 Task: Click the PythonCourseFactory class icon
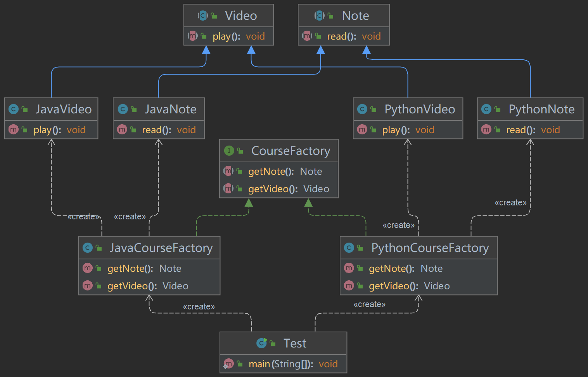pyautogui.click(x=349, y=248)
